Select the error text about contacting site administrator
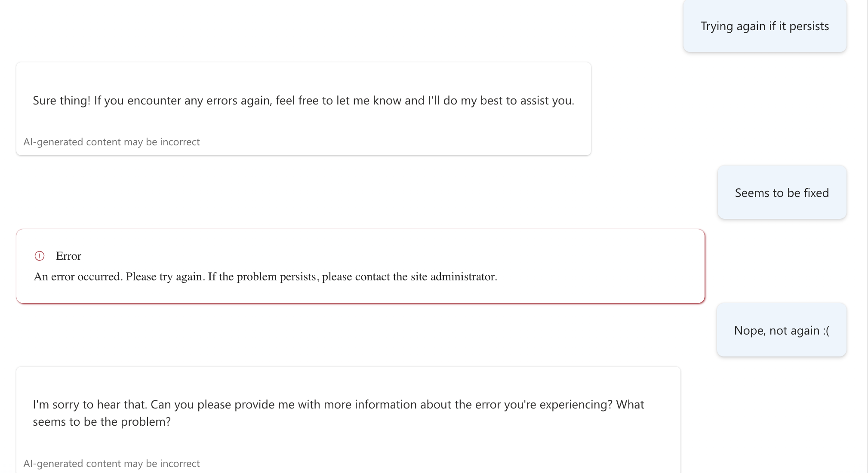868x473 pixels. coord(265,276)
